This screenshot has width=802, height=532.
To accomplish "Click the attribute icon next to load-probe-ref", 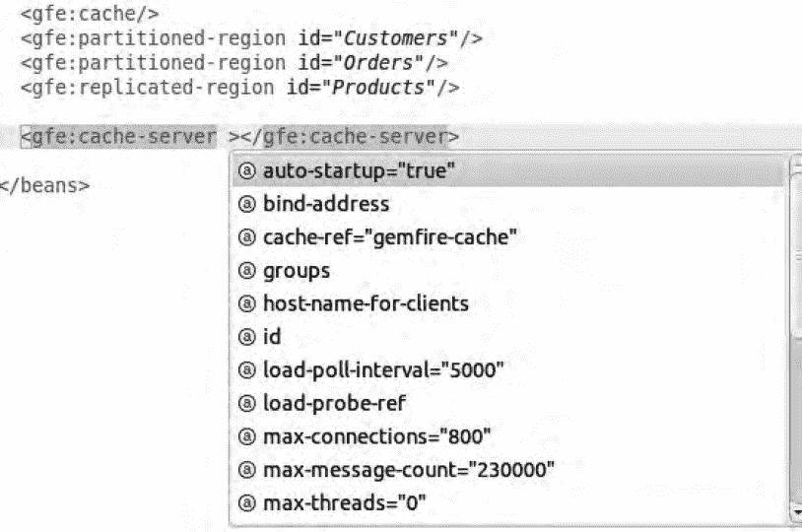I will [x=248, y=403].
